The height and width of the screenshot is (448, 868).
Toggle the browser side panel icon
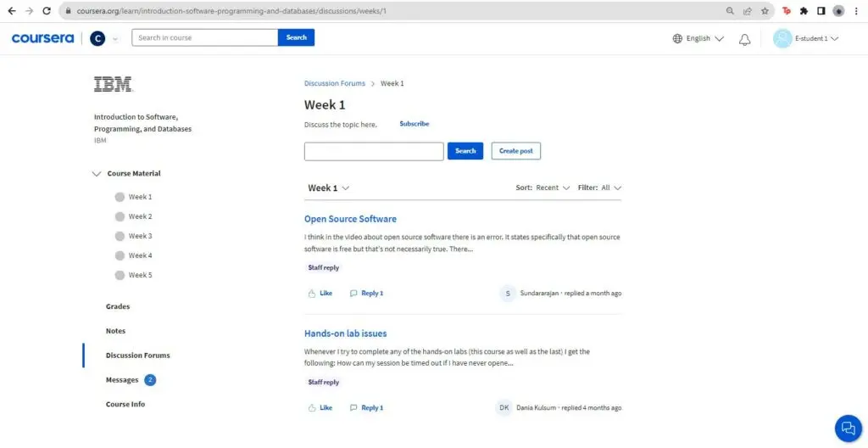point(821,11)
